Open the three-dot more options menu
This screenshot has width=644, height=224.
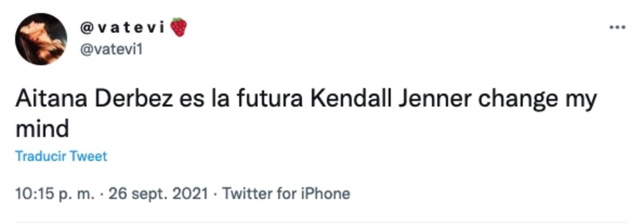[x=617, y=27]
